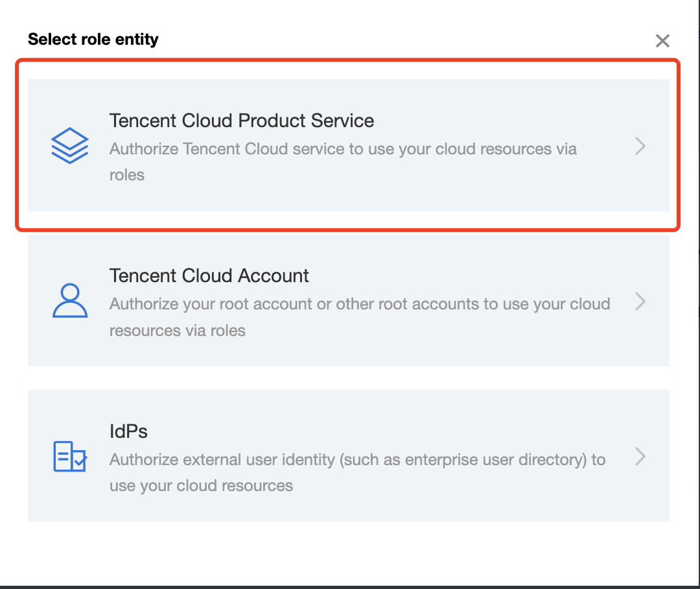This screenshot has height=589, width=700.
Task: Click the stacked layers icon for Product Service
Action: (x=69, y=145)
